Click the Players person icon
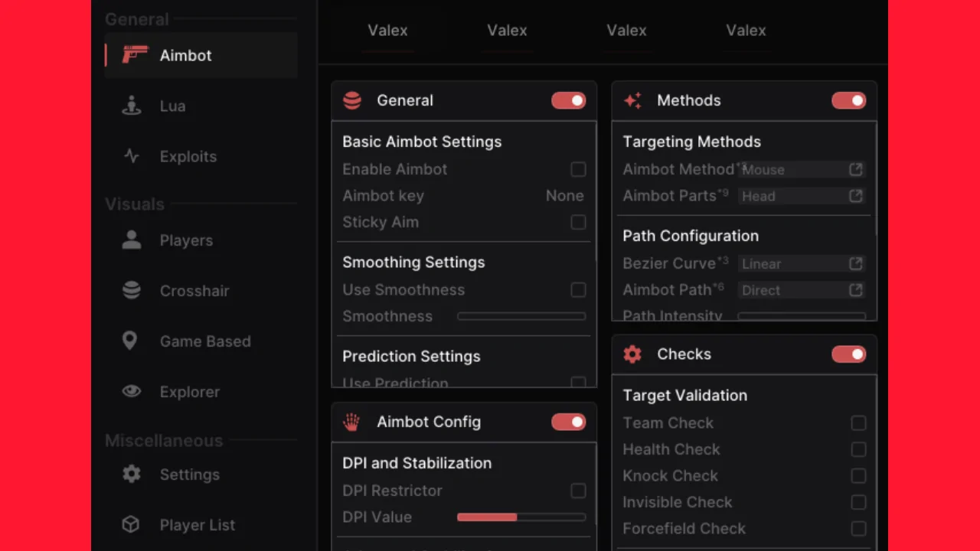 [x=132, y=240]
